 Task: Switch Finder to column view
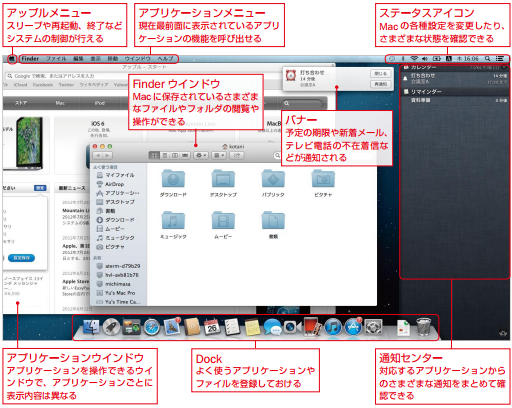[175, 156]
